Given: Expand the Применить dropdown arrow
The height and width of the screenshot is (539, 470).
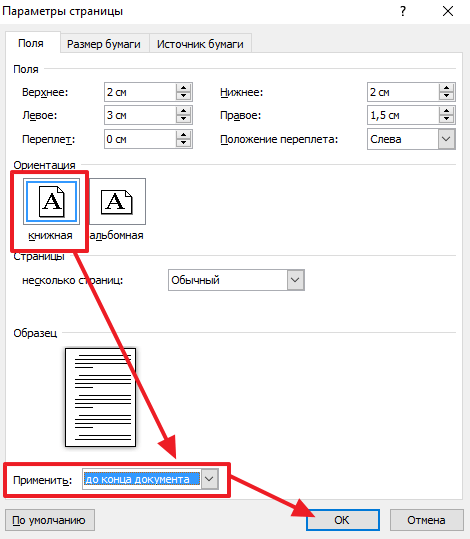Looking at the screenshot, I should [x=209, y=479].
